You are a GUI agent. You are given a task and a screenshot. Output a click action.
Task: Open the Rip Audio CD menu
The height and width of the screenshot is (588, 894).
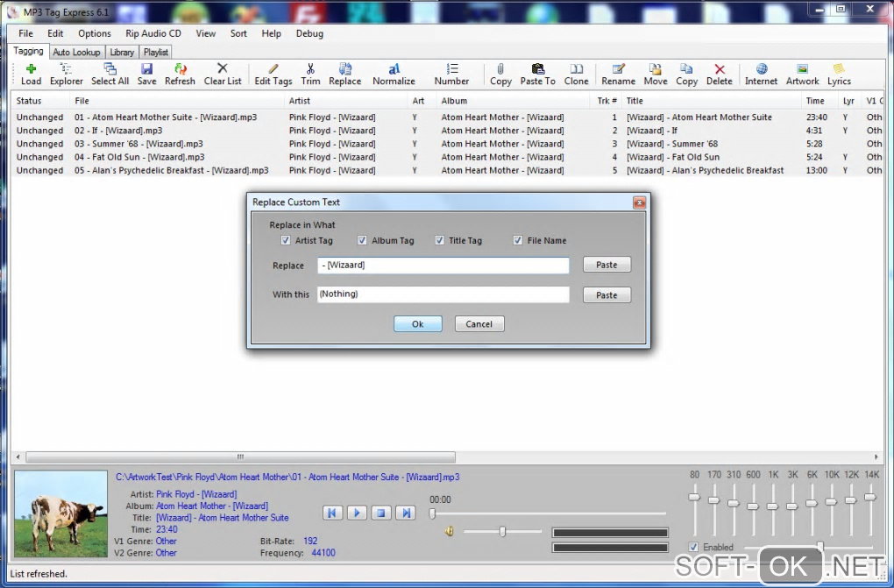[x=153, y=33]
